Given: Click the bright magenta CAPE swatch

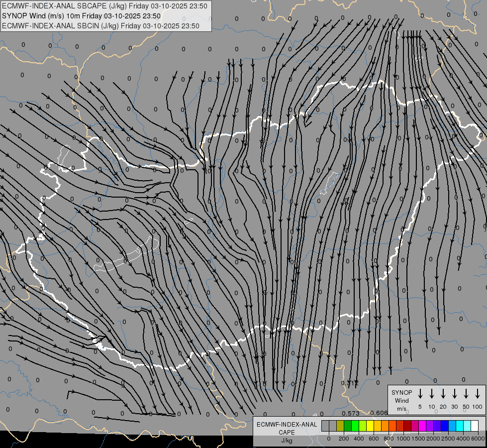Looking at the screenshot, I should [422, 426].
